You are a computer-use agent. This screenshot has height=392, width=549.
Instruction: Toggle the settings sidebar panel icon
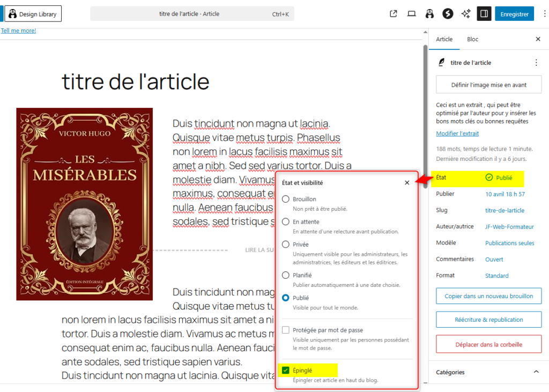484,14
